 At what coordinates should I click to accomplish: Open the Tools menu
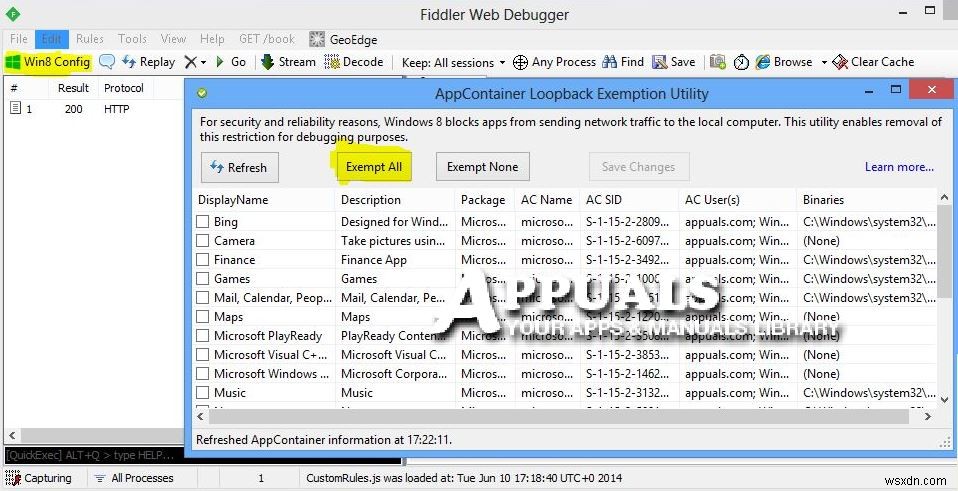(x=132, y=39)
